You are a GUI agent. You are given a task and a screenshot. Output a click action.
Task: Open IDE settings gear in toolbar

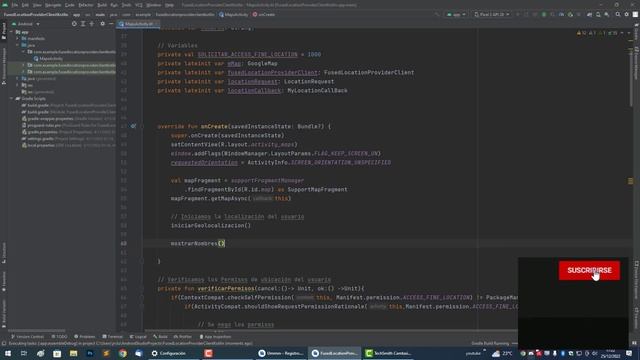pyautogui.click(x=627, y=14)
